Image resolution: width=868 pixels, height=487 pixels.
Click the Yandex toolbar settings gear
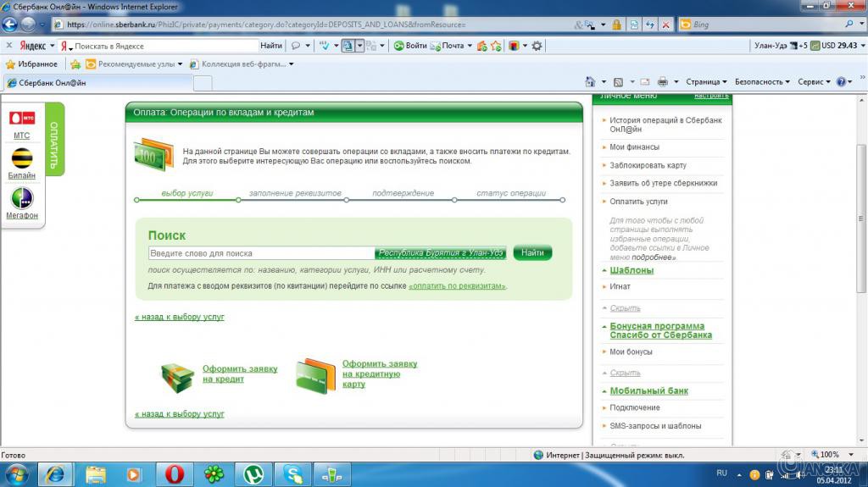click(537, 46)
